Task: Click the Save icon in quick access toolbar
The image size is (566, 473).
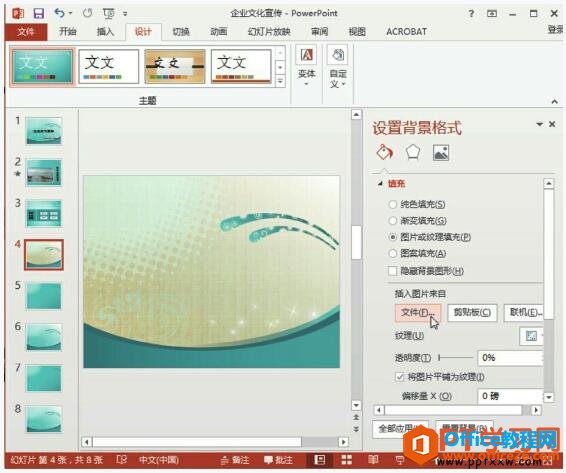Action: click(39, 13)
